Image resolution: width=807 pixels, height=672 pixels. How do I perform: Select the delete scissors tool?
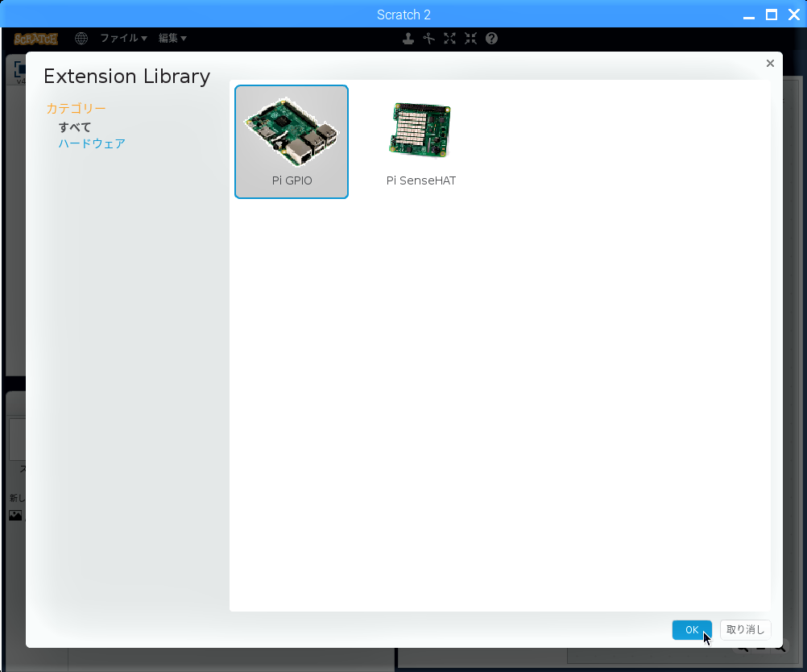click(428, 39)
